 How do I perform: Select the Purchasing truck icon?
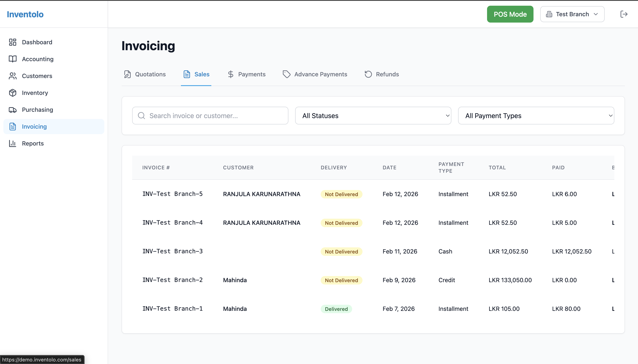[12, 109]
